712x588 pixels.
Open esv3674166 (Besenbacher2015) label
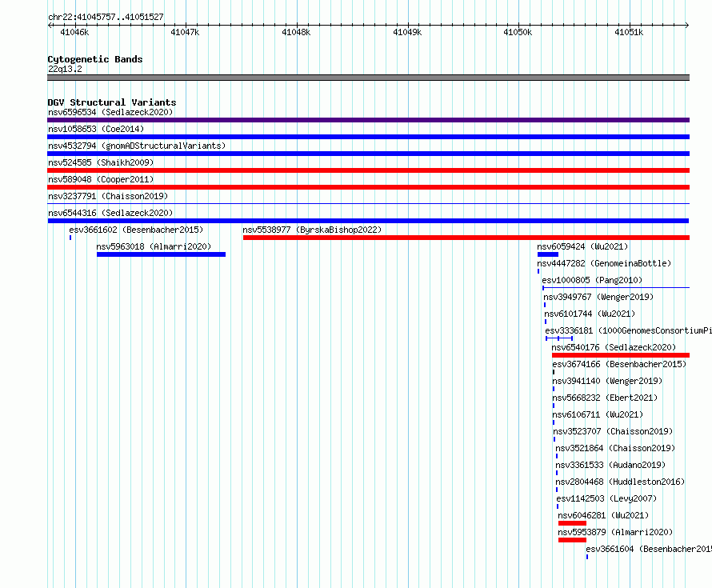point(619,364)
